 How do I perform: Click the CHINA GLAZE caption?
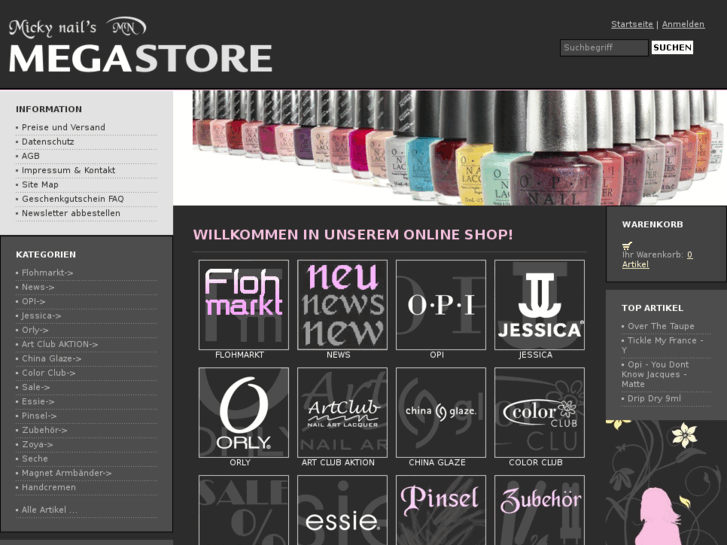[x=437, y=462]
